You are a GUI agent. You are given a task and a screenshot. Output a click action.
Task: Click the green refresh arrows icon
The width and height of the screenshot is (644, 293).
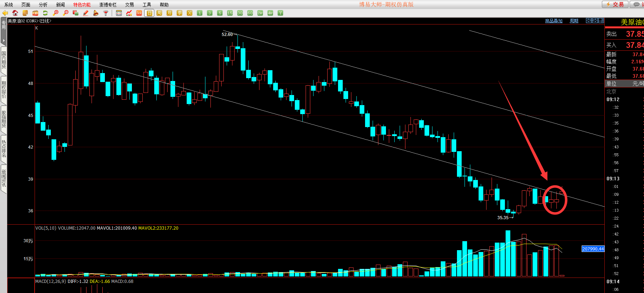45,13
